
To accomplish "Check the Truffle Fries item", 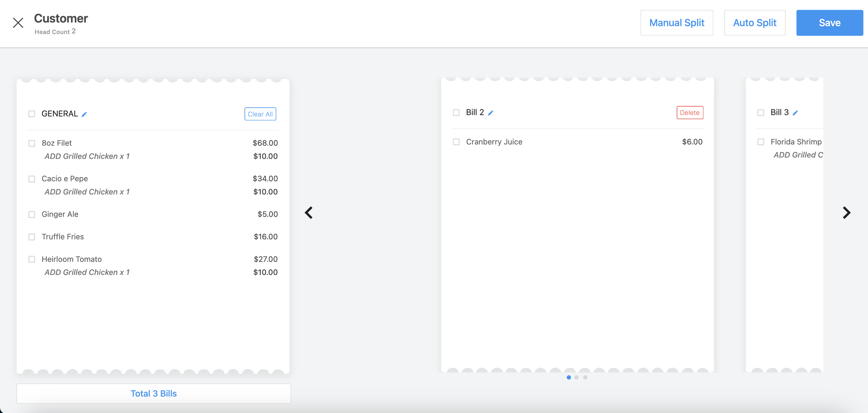I will [x=32, y=237].
